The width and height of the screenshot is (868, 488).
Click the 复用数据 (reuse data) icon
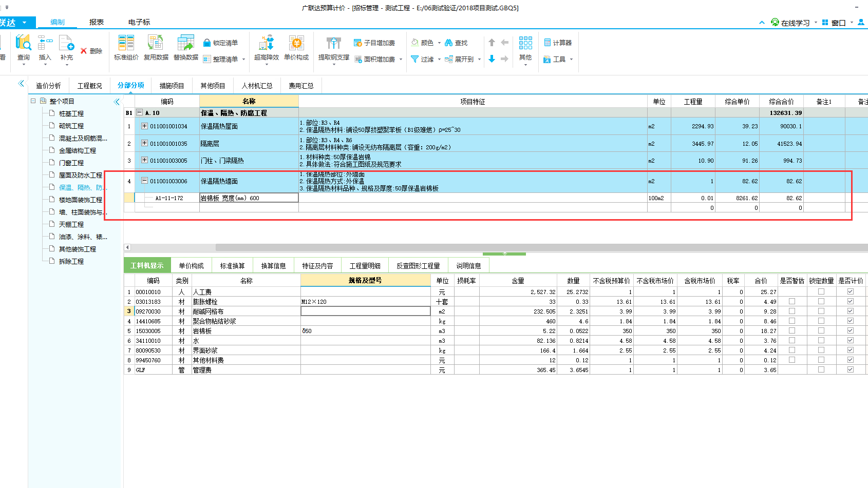coord(156,43)
